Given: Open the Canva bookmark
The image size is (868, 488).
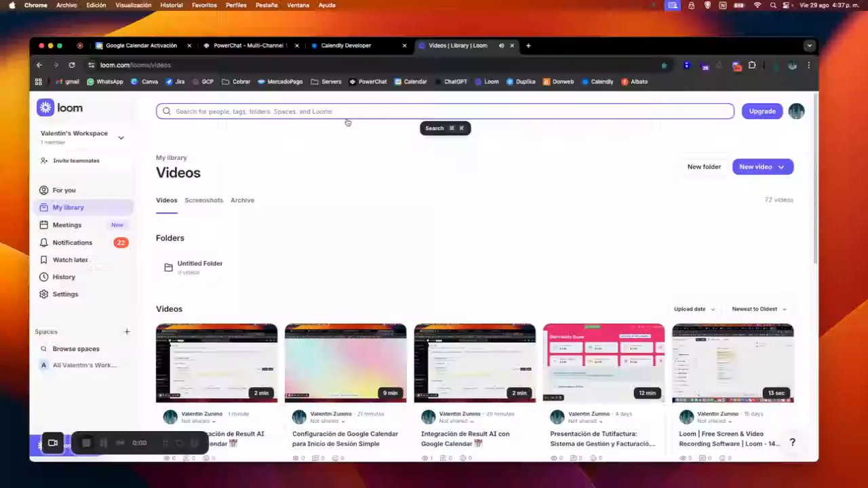Looking at the screenshot, I should point(144,81).
